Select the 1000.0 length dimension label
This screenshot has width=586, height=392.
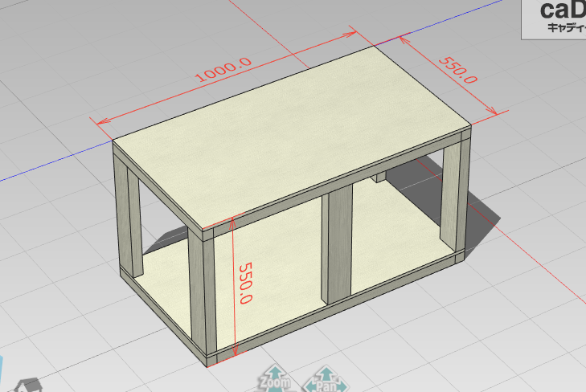(223, 70)
